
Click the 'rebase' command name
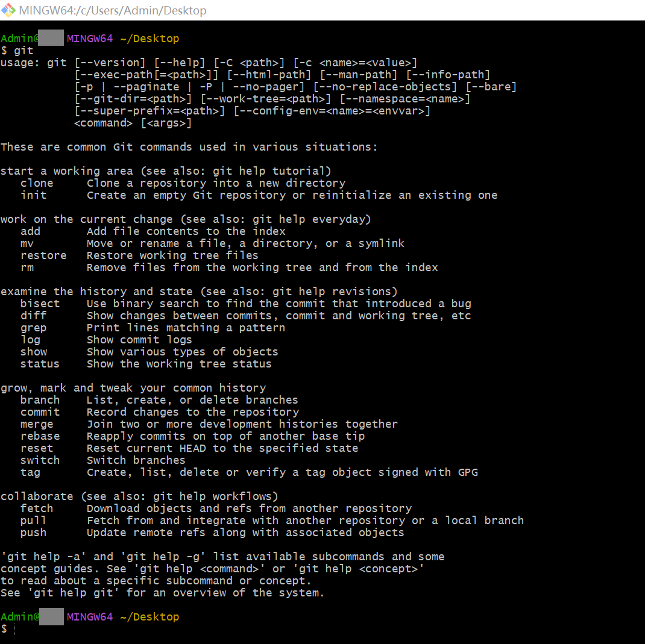tap(40, 436)
